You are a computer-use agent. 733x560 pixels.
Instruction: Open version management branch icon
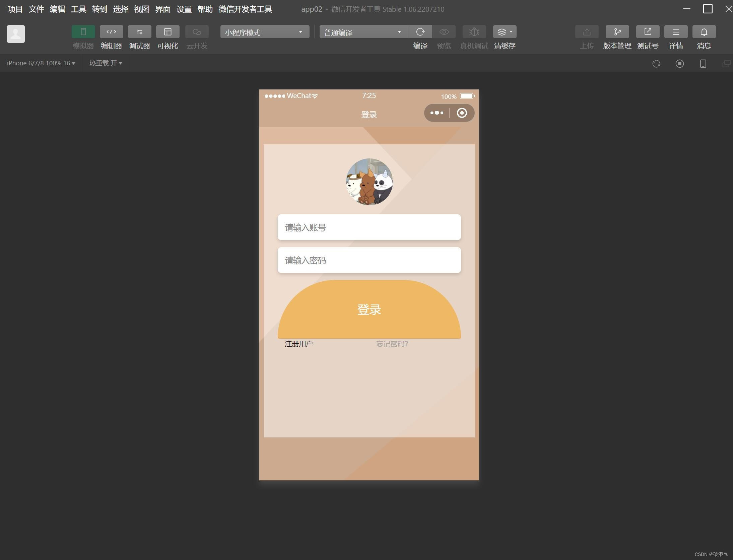617,32
